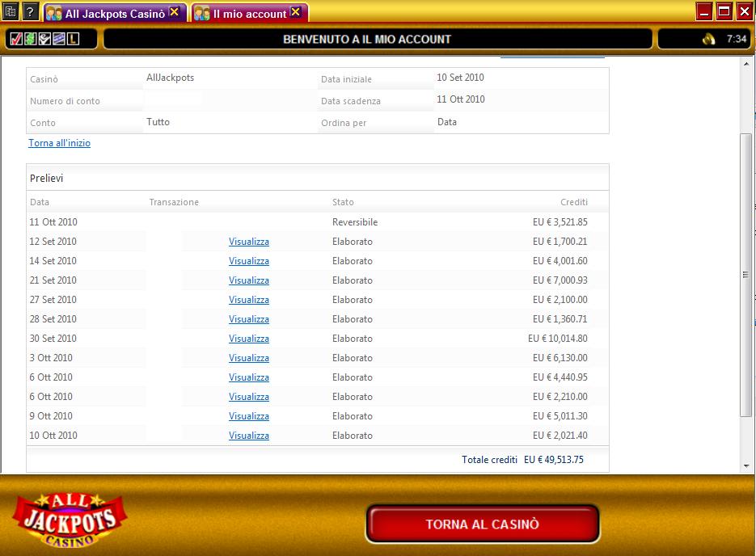Viewport: 756px width, 556px height.
Task: Minimize the casino window
Action: [704, 11]
